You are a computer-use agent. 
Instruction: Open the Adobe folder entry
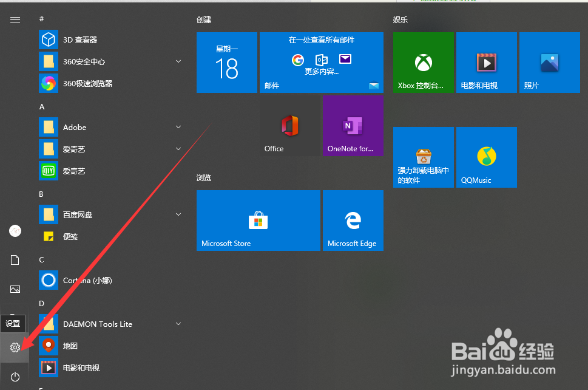112,127
